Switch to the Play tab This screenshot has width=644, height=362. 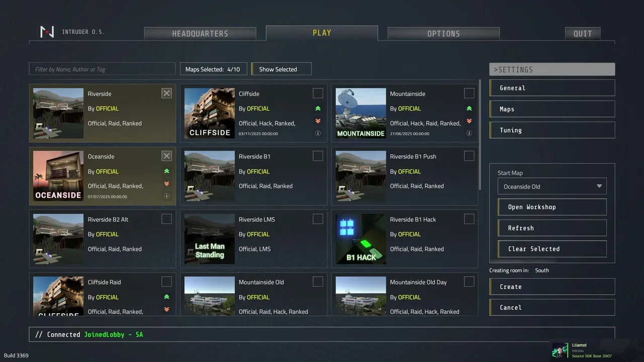(x=322, y=33)
